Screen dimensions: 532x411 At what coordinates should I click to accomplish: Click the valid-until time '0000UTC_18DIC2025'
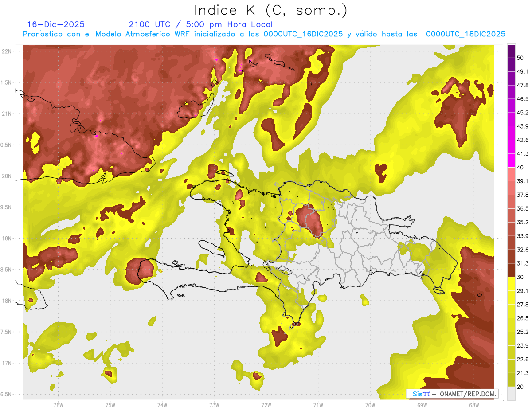(x=465, y=34)
